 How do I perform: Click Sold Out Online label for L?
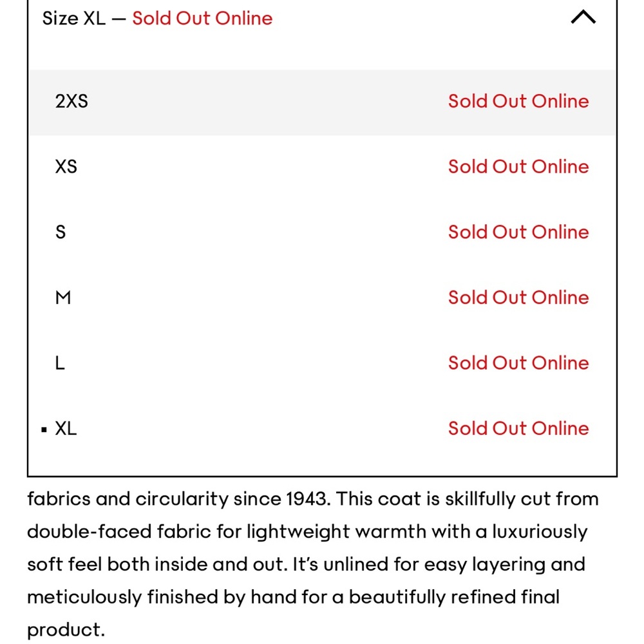tap(518, 363)
